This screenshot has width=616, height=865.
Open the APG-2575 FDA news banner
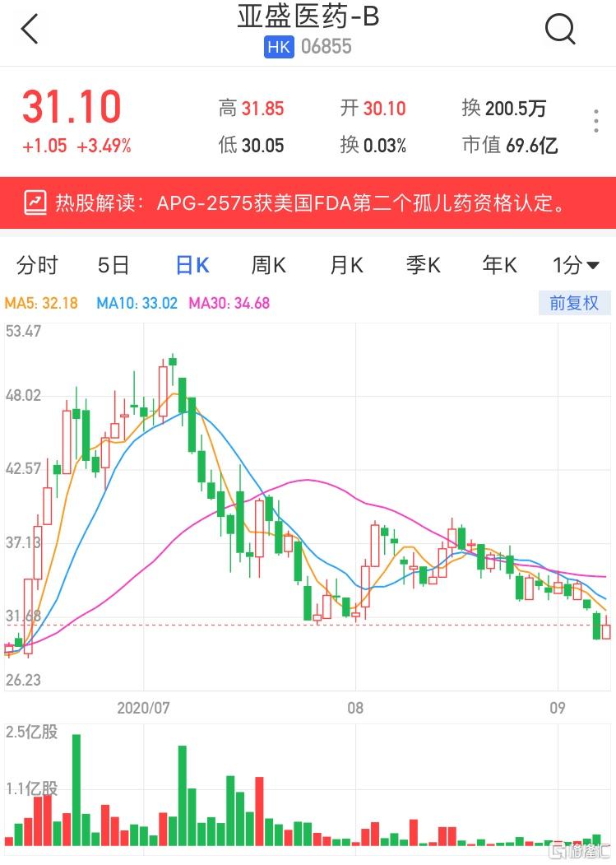(x=313, y=202)
